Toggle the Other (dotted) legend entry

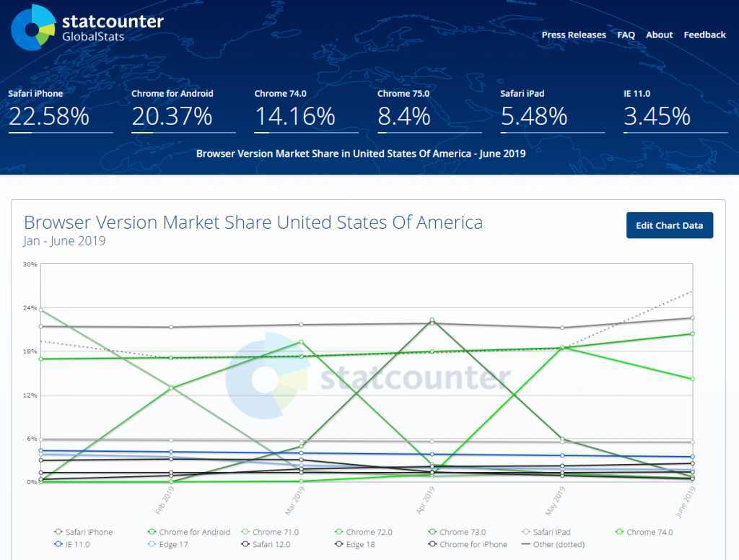click(x=554, y=544)
